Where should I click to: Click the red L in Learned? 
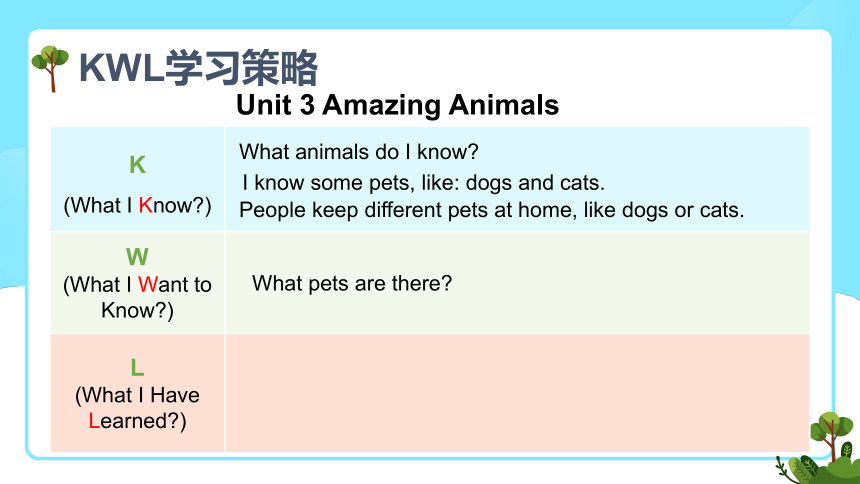coord(94,421)
